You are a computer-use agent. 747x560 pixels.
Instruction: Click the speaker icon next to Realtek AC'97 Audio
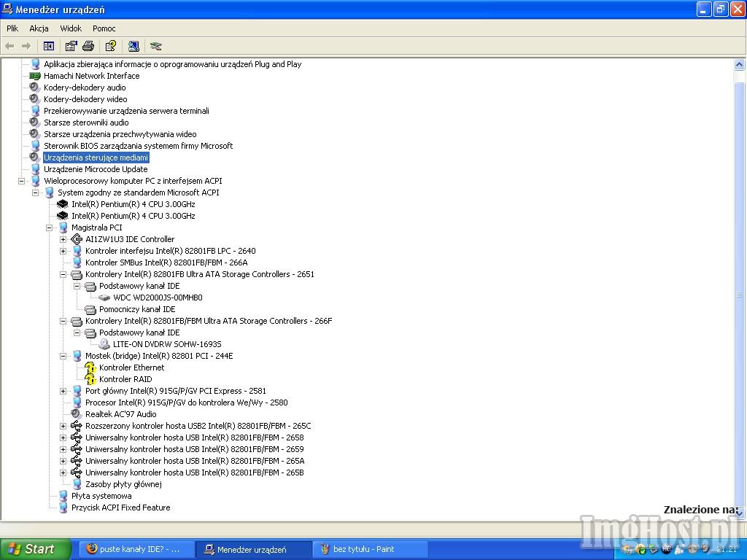[x=76, y=414]
